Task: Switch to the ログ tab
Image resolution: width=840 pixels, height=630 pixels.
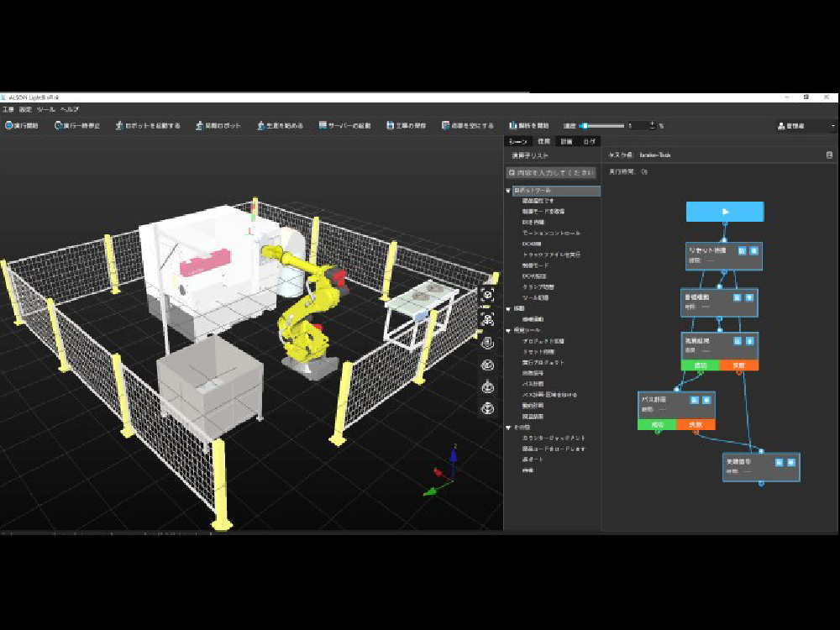Action: [591, 142]
